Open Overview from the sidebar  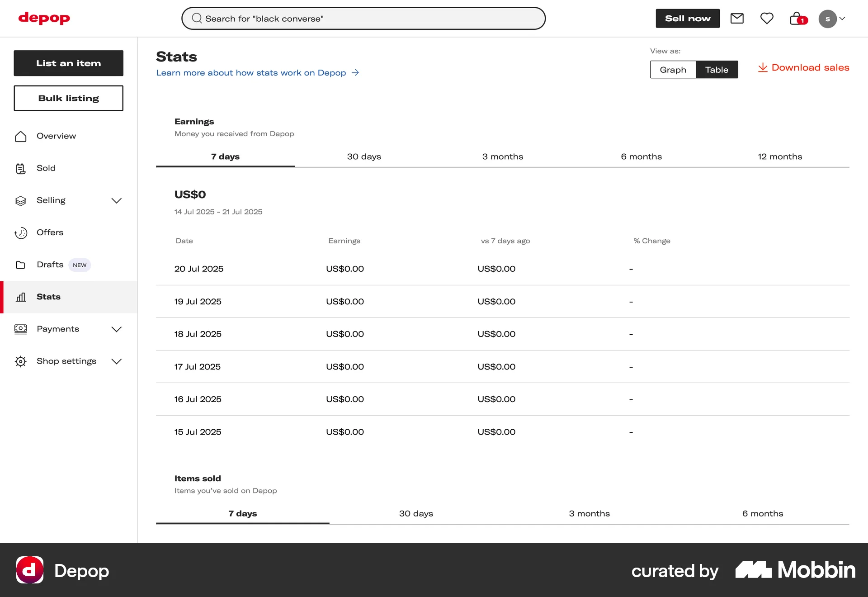56,136
